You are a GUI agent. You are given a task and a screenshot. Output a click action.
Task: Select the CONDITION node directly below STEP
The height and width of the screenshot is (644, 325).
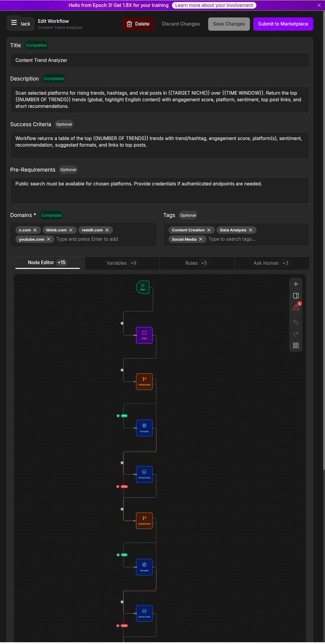[x=144, y=382]
